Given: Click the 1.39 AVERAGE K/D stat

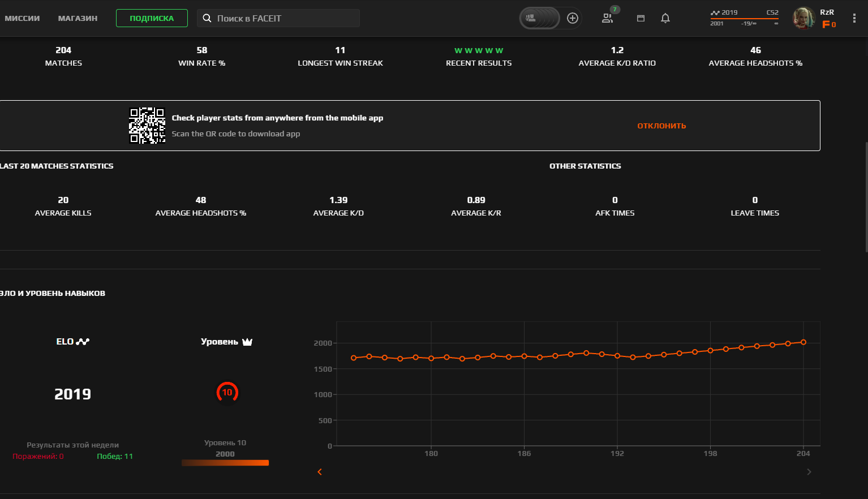Looking at the screenshot, I should pos(338,206).
